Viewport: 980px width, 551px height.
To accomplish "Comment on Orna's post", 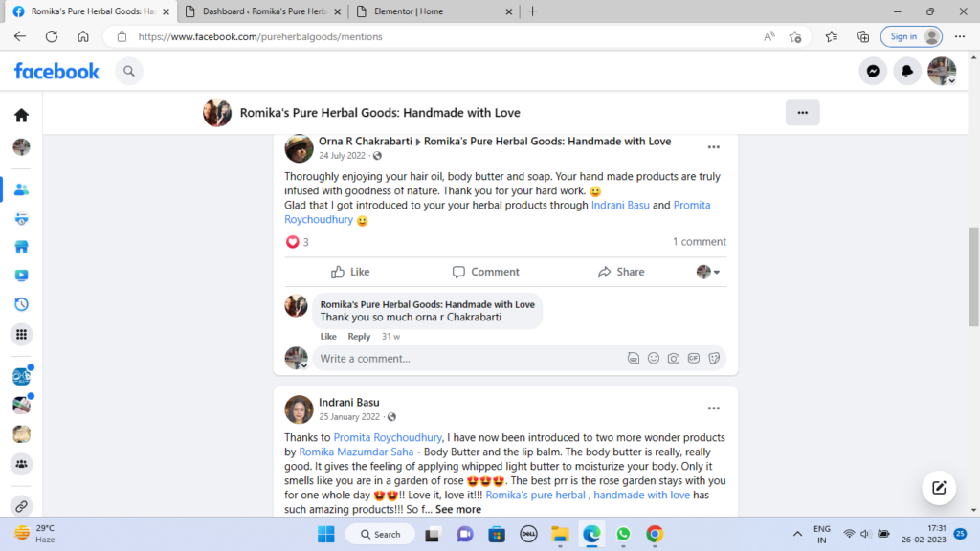I will [x=485, y=272].
